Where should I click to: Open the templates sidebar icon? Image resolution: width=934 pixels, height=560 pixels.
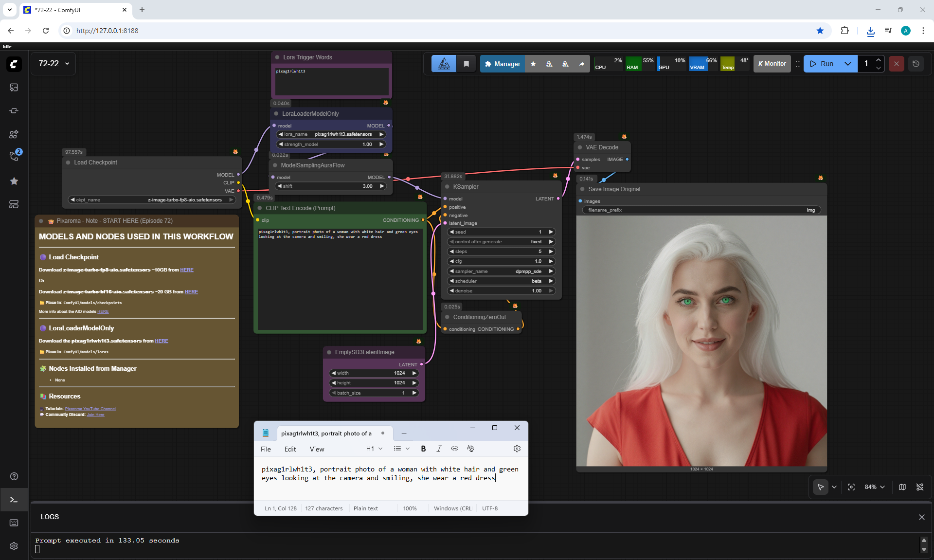click(x=14, y=204)
